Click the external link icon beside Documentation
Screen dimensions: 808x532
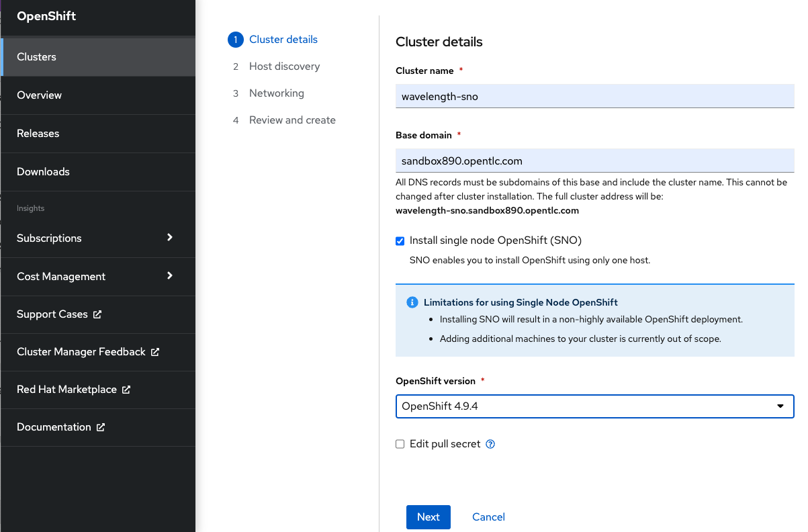[101, 427]
